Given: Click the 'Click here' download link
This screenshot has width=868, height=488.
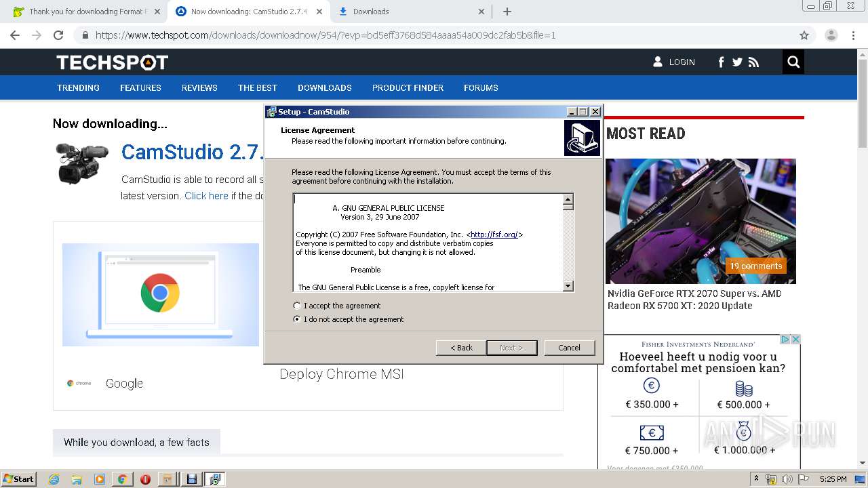Looking at the screenshot, I should tap(206, 196).
